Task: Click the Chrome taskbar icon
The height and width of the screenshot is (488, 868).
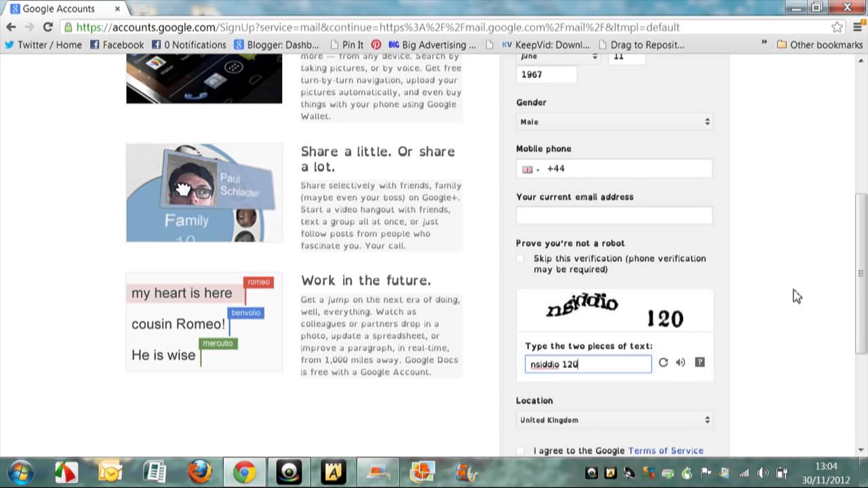Action: coord(244,472)
